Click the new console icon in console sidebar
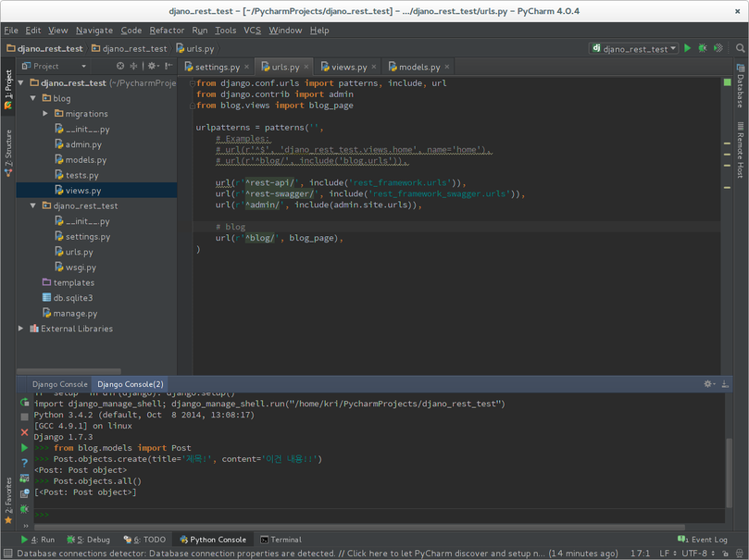The height and width of the screenshot is (560, 749). 24,493
